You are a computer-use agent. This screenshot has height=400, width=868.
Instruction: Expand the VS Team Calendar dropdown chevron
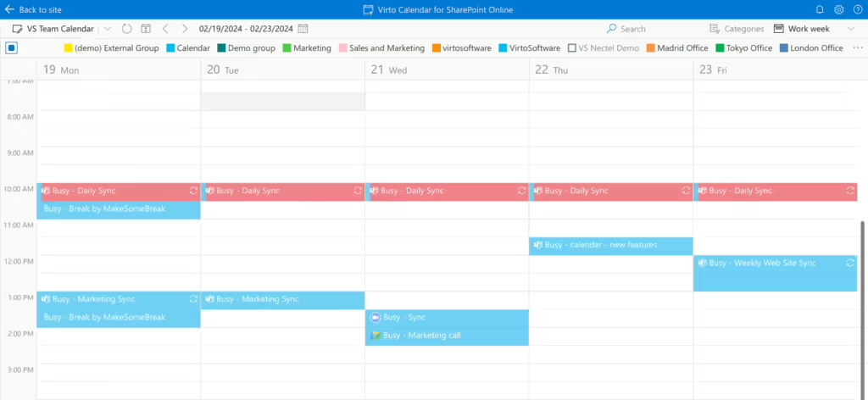108,29
